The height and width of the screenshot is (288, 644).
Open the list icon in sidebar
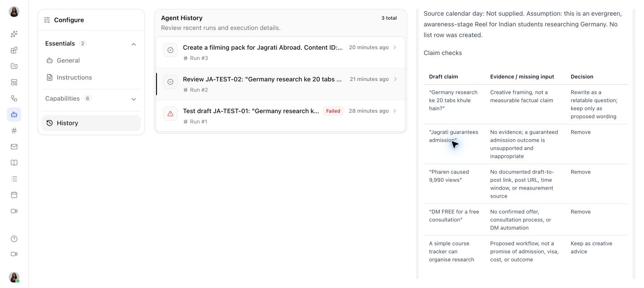click(x=14, y=179)
